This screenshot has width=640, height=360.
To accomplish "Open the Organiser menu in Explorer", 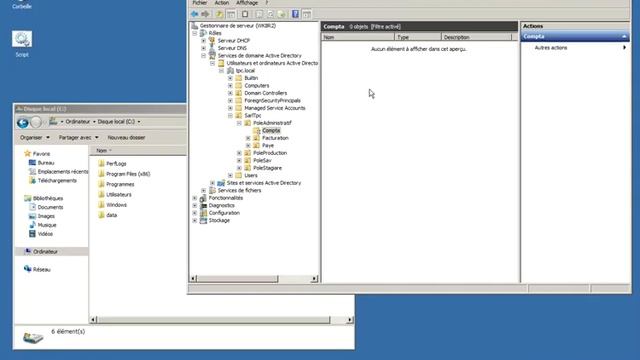I will tap(35, 138).
